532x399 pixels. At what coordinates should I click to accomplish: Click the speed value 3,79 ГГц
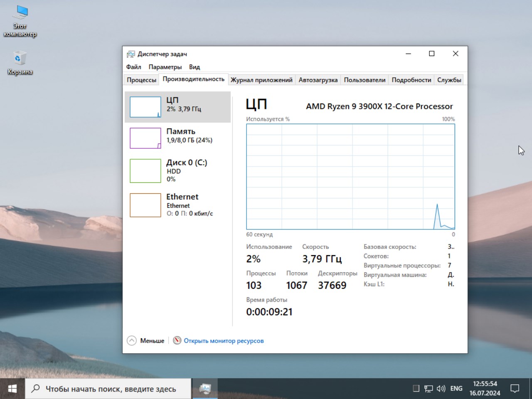click(322, 259)
